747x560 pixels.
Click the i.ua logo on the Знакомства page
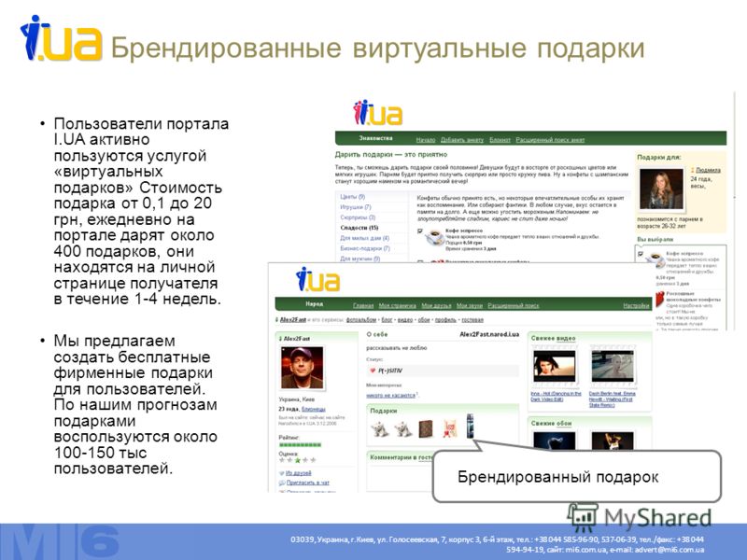coord(378,112)
